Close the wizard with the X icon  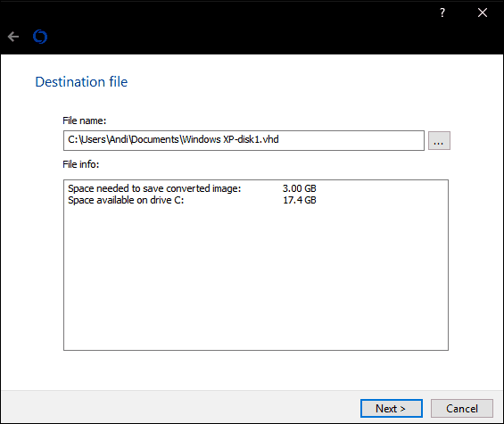483,12
